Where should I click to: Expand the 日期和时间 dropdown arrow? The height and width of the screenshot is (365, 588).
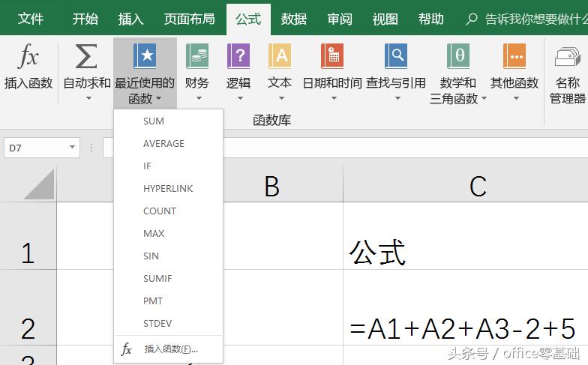coord(334,98)
